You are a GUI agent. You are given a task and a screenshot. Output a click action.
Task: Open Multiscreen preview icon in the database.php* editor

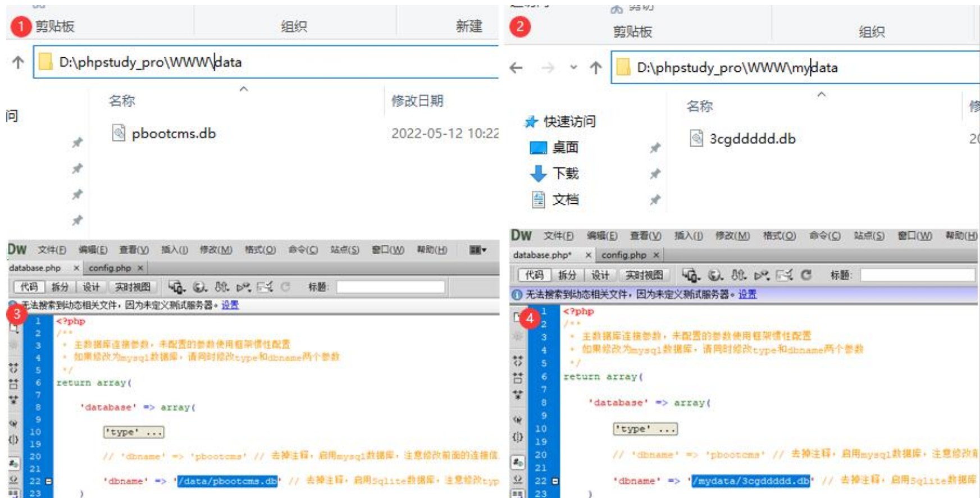click(x=690, y=275)
